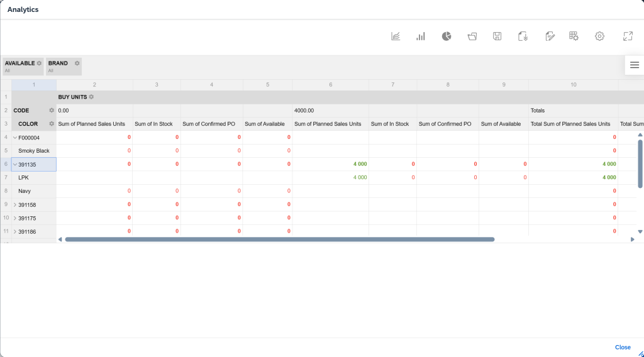Open the format cells pencil icon

coord(550,36)
